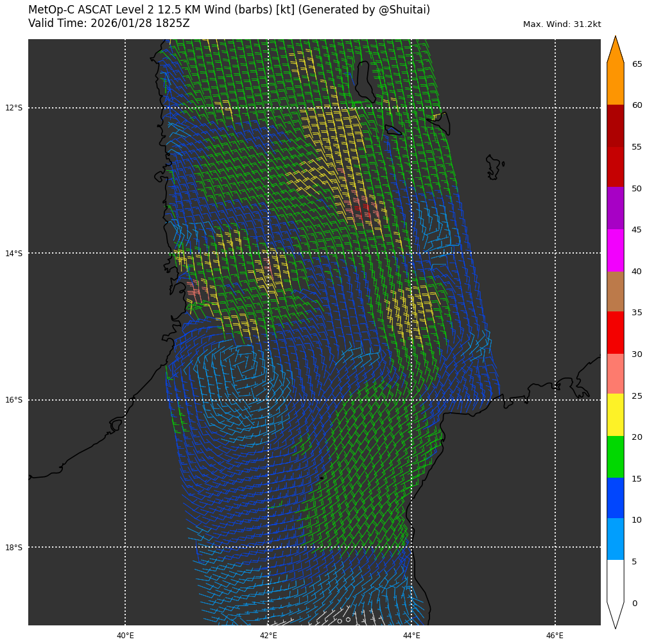Click the MetOp-C ASCAT title text
The image size is (647, 644).
tap(229, 10)
